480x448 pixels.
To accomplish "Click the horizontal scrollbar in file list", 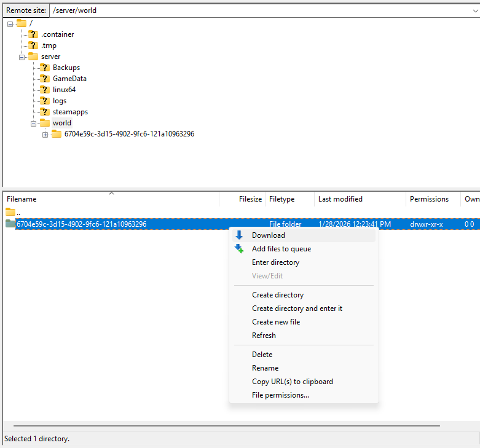I will (226, 425).
